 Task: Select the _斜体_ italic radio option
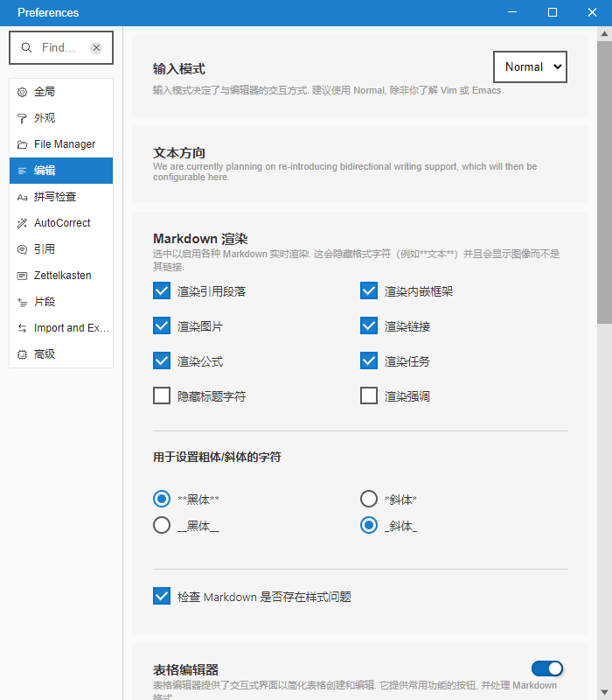click(x=369, y=526)
